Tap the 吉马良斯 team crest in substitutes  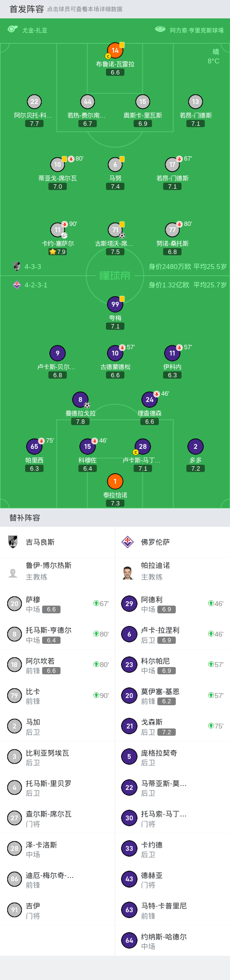(x=13, y=542)
